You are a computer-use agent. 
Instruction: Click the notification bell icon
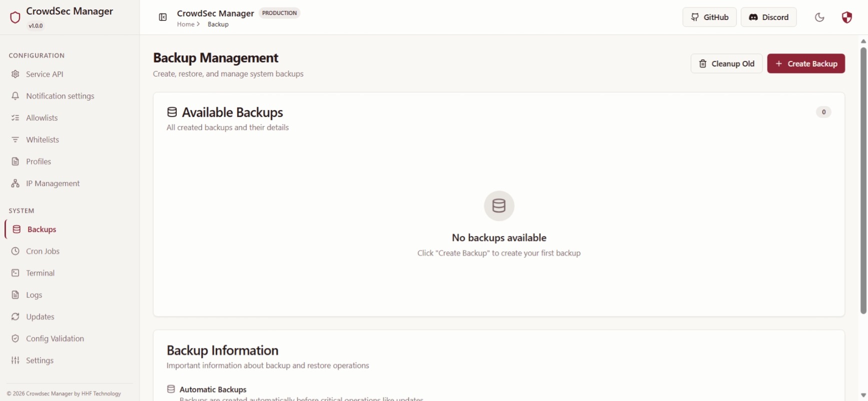[16, 96]
